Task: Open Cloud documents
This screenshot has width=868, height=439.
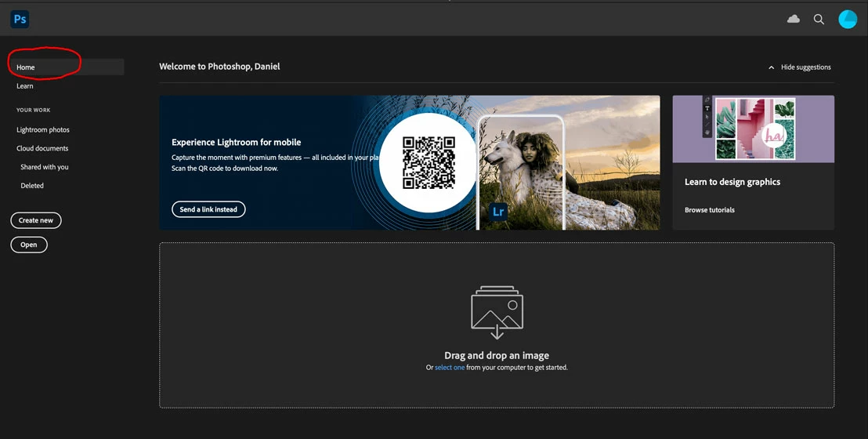Action: pyautogui.click(x=42, y=148)
